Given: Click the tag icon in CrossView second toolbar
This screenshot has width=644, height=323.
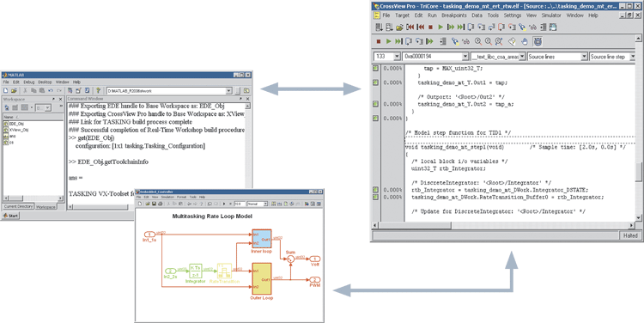Looking at the screenshot, I should [x=512, y=41].
